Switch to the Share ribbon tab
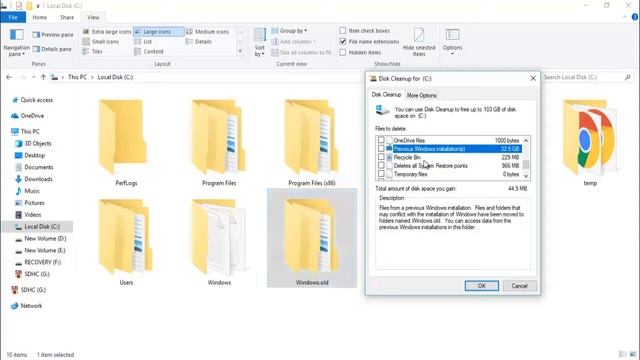 click(x=67, y=18)
